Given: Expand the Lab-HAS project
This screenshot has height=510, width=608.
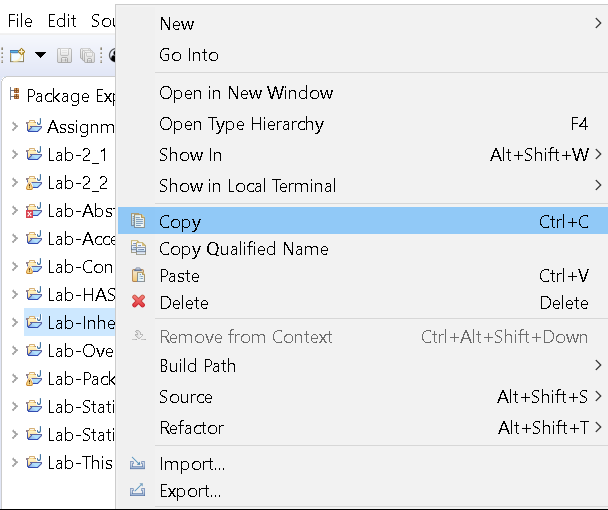Looking at the screenshot, I should 14,294.
